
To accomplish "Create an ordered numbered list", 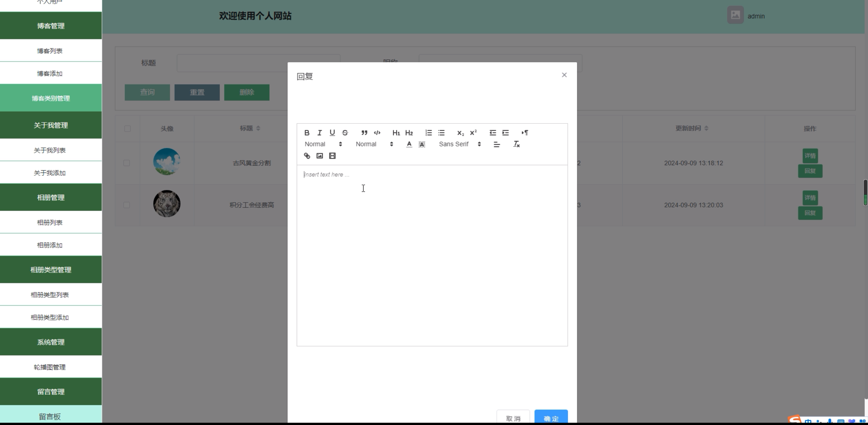I will [x=428, y=133].
